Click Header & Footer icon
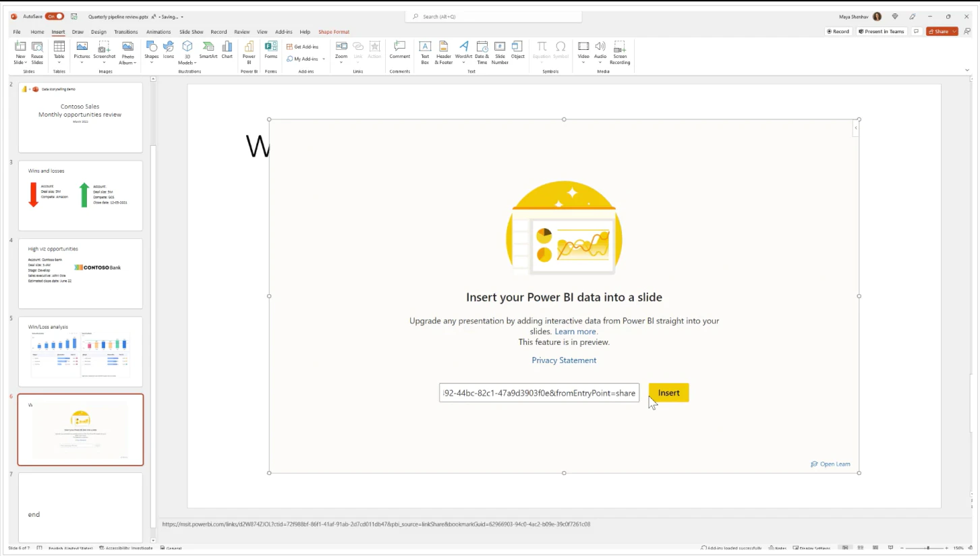980x556 pixels. pyautogui.click(x=444, y=53)
